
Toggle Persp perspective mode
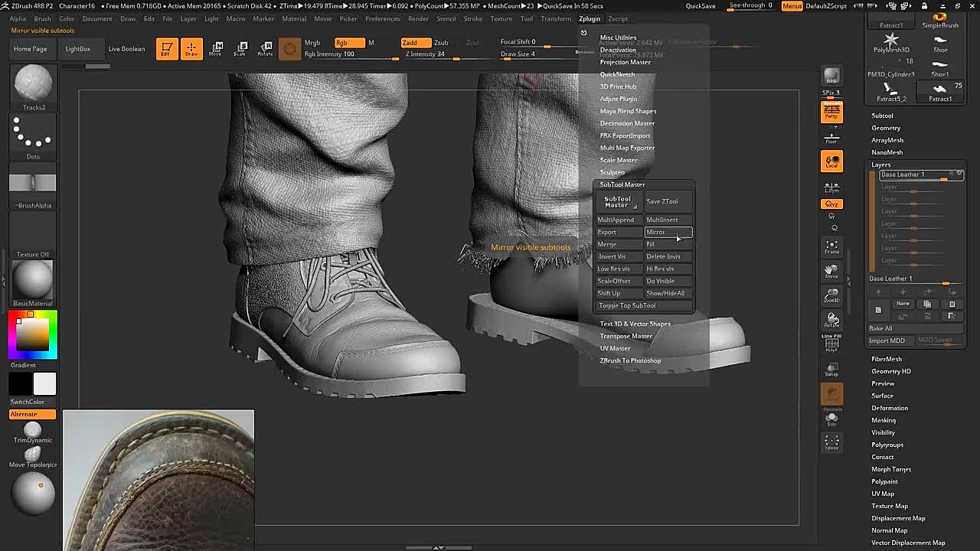[831, 113]
